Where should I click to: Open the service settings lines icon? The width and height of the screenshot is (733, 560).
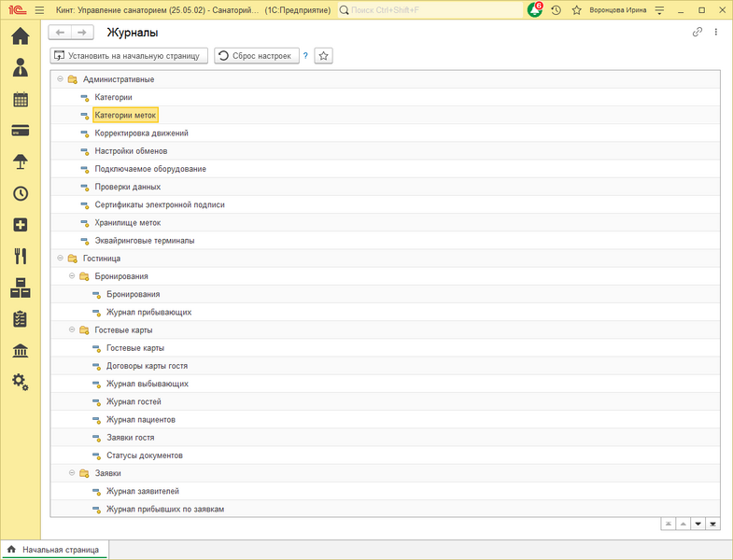pyautogui.click(x=659, y=10)
